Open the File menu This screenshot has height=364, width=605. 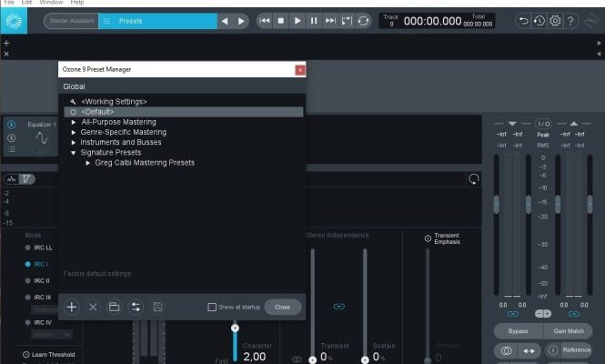click(9, 3)
